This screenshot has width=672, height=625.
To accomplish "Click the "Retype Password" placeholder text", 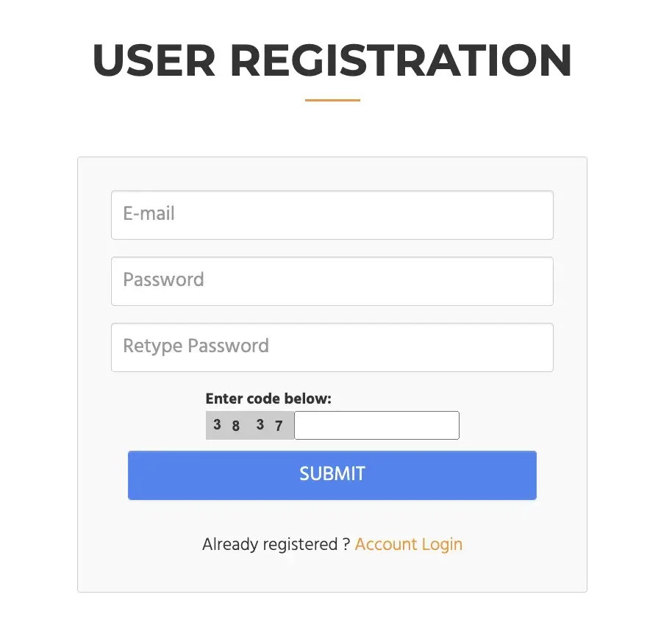I will (196, 346).
